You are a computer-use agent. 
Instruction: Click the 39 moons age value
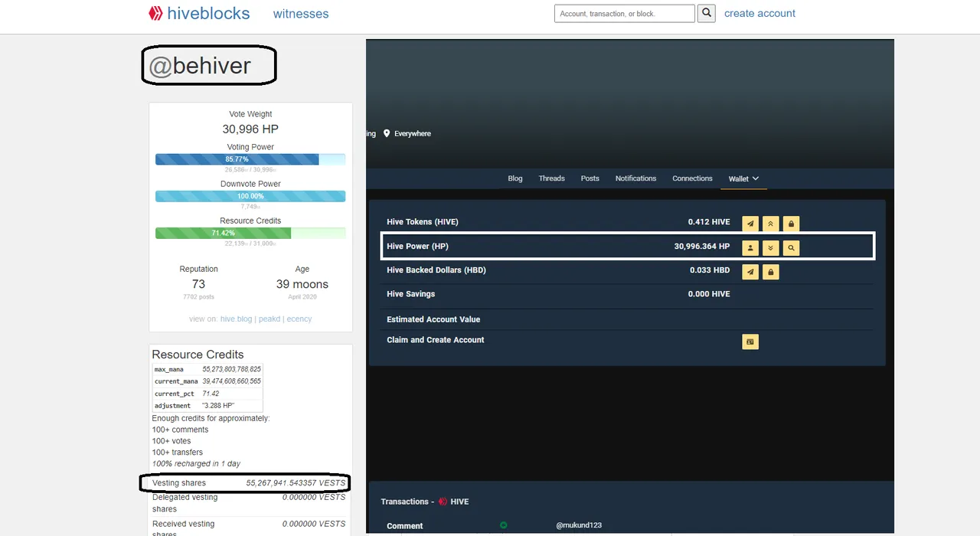point(302,284)
